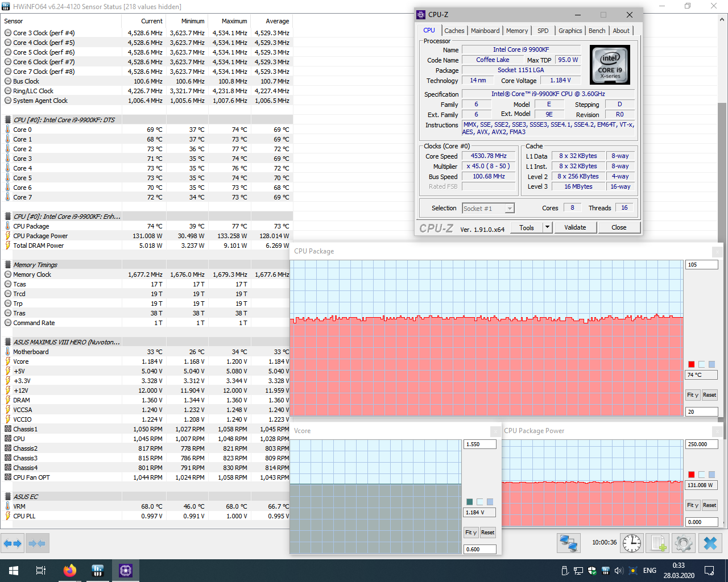Pick the red swatch in CPU Package graph
728x582 pixels.
[x=692, y=364]
